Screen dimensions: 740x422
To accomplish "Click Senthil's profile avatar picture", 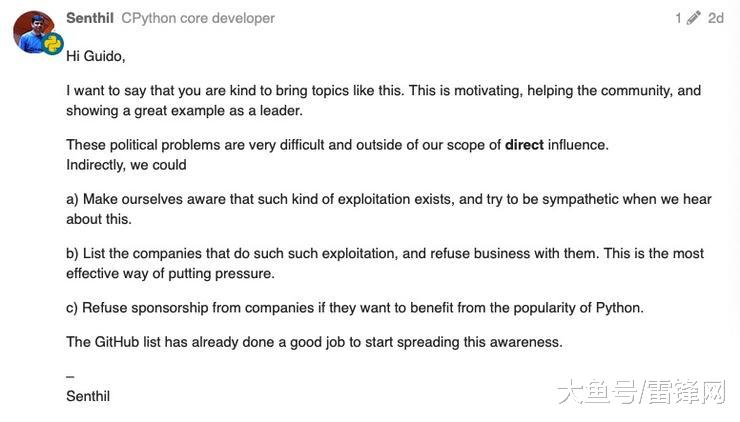I will pos(33,32).
